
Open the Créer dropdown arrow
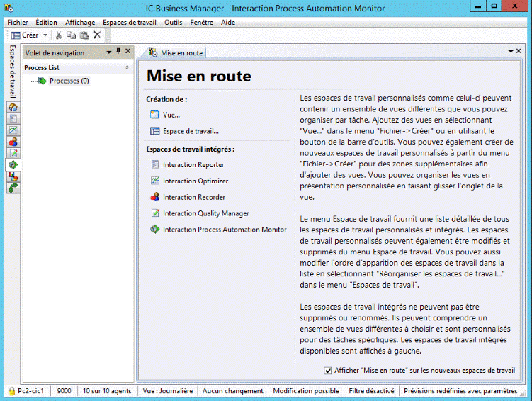click(x=45, y=35)
